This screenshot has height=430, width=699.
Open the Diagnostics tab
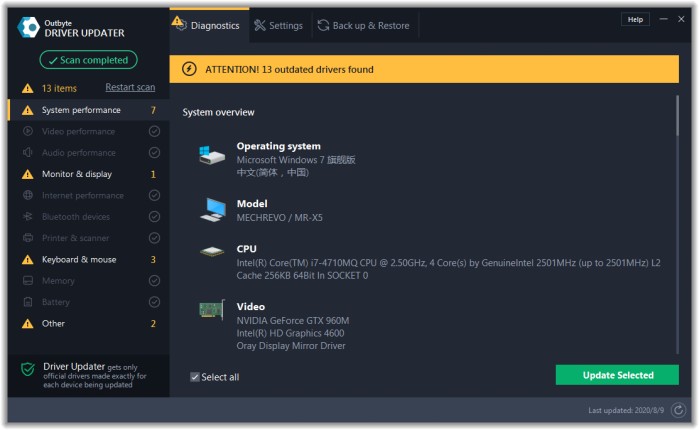pos(209,25)
